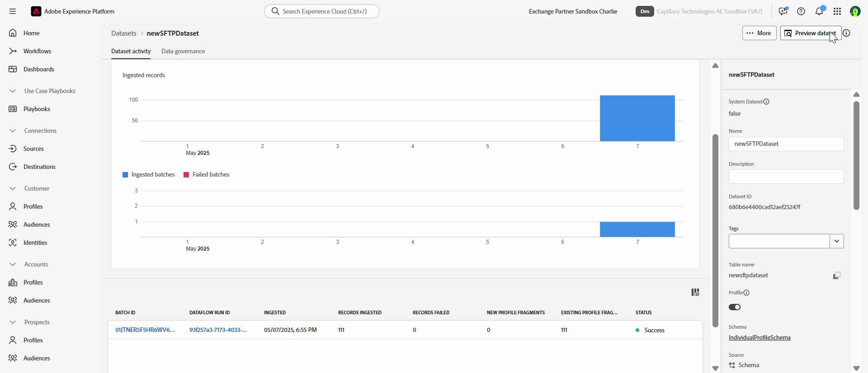Sort by the STATUS column header

[x=643, y=312]
